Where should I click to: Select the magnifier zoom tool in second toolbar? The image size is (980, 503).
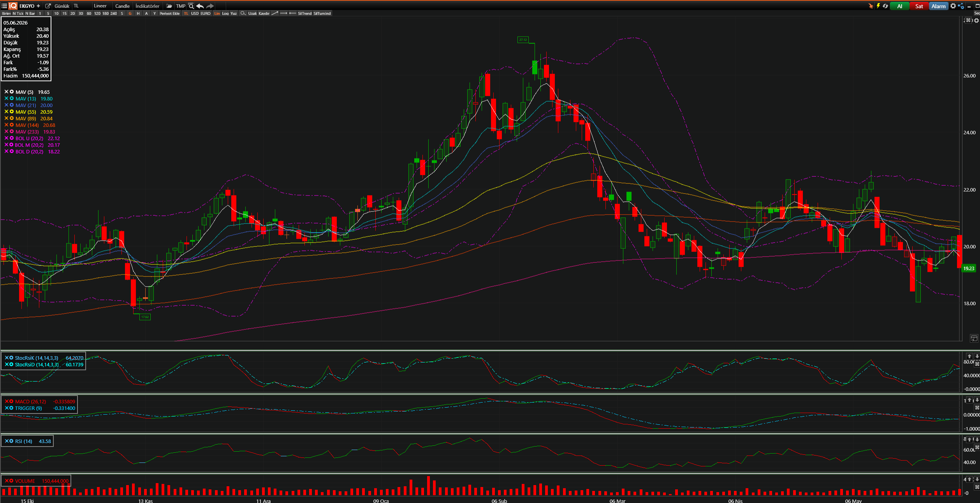243,13
